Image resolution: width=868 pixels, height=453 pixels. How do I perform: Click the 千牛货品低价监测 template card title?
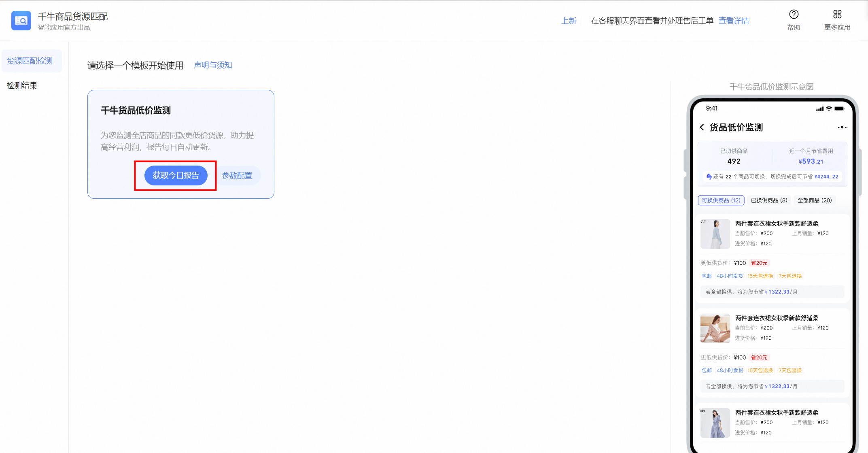(136, 110)
